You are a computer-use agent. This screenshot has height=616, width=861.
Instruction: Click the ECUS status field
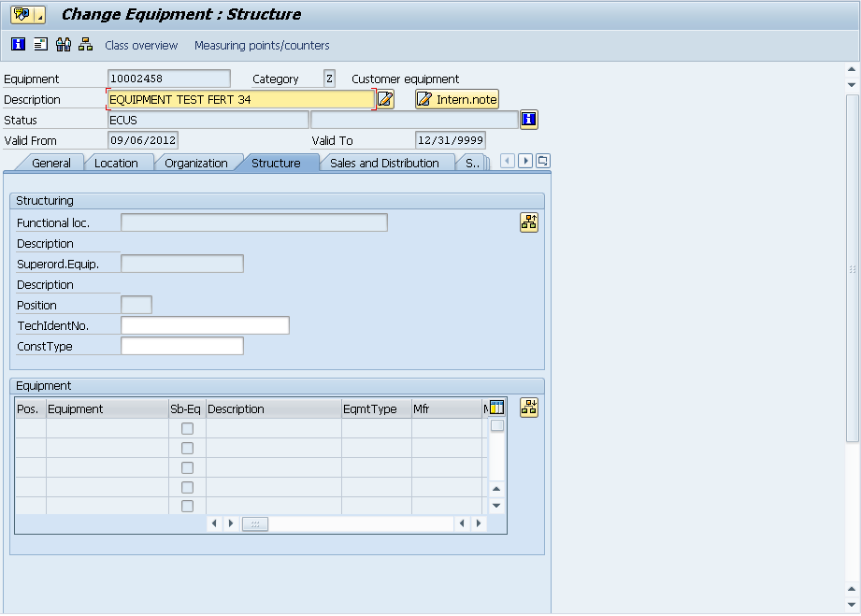point(208,120)
